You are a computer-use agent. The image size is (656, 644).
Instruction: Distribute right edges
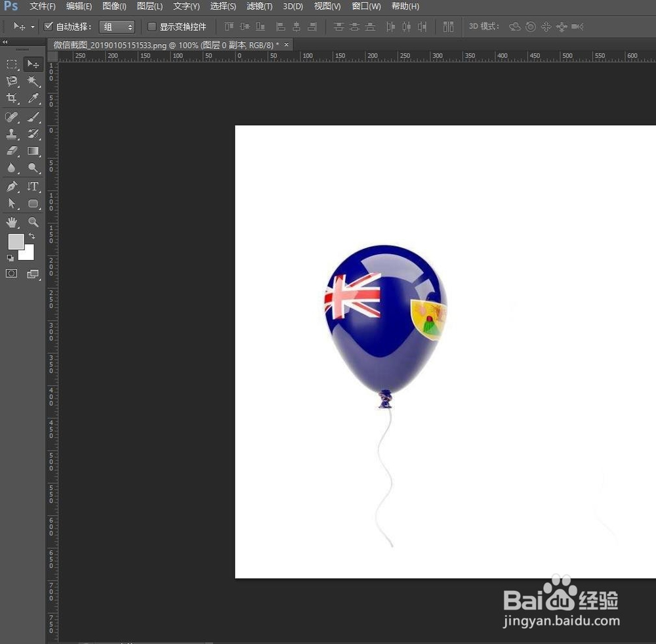(x=422, y=27)
